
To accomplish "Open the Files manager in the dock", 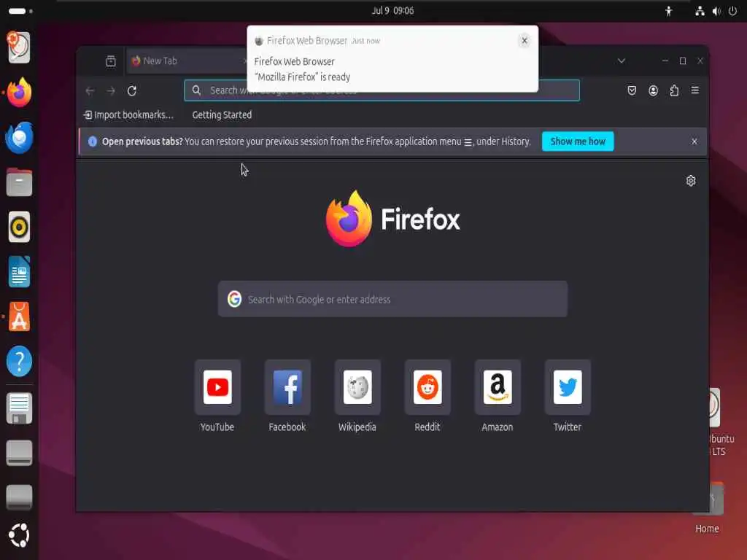I will pyautogui.click(x=19, y=182).
